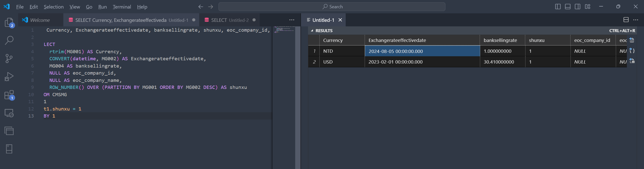Screen dimensions: 644x169
Task: Open the Explorer view in activity bar
Action: click(9, 23)
